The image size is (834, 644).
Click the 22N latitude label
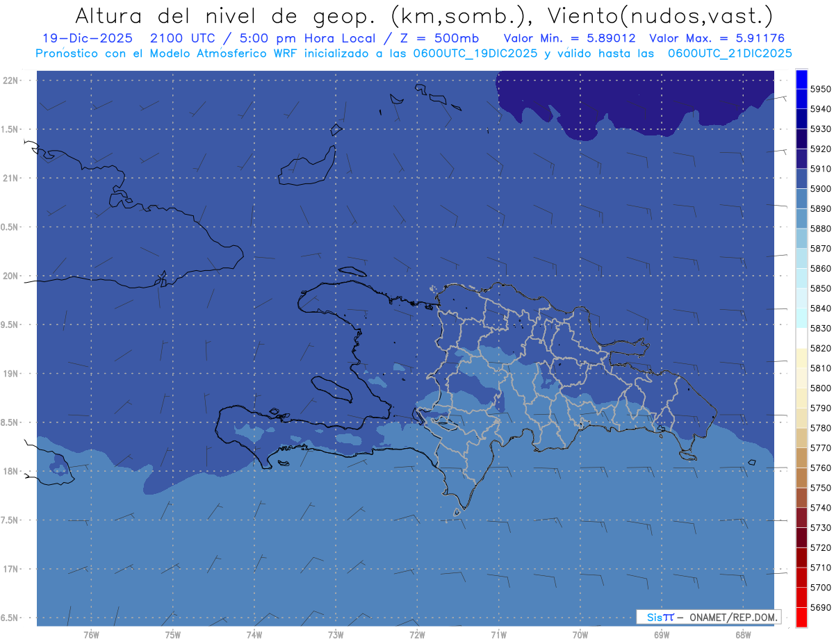(11, 80)
